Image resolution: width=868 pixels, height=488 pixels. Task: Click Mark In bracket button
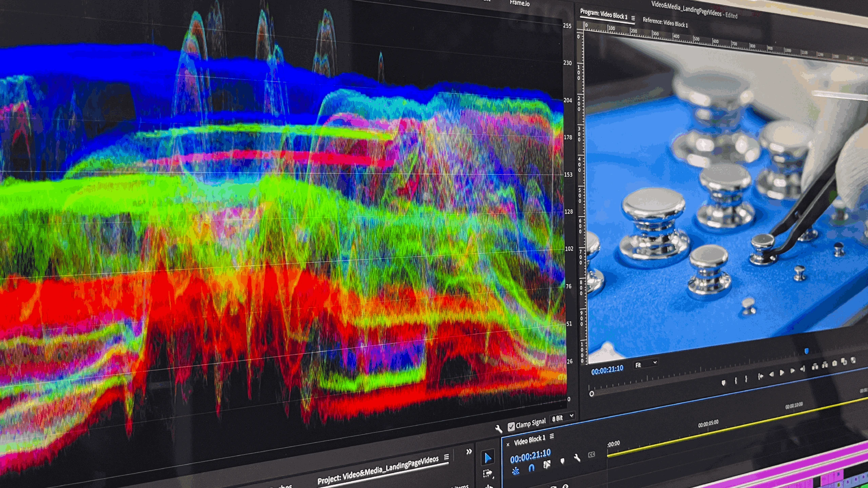[x=735, y=381]
